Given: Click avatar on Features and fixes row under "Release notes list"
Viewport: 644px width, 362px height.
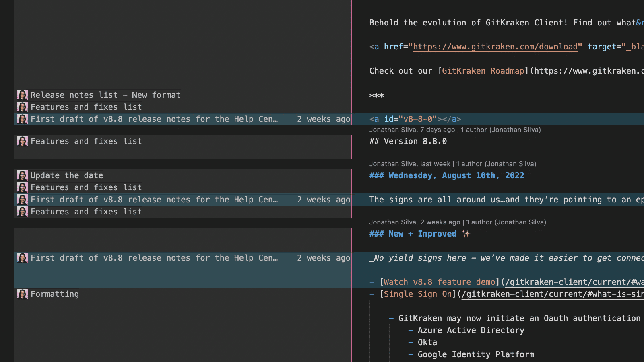Looking at the screenshot, I should click(x=22, y=107).
